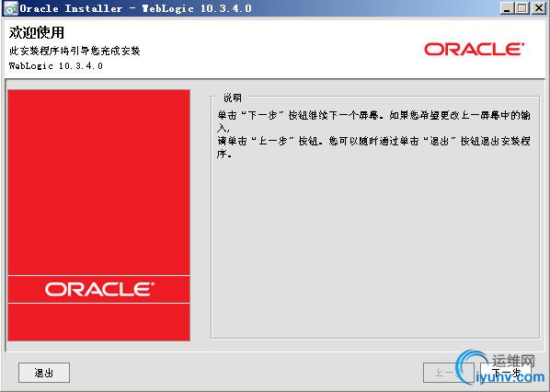Screen dimensions: 550x392
Task: Click the title bar text 'Oracle Installer - WebLogic 10.3.4.0'
Action: [135, 8]
